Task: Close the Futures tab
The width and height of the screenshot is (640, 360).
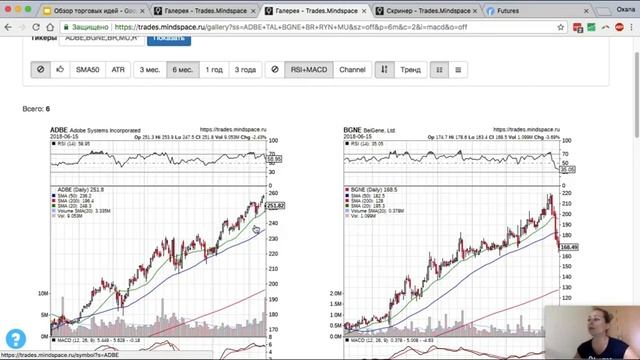Action: click(587, 11)
